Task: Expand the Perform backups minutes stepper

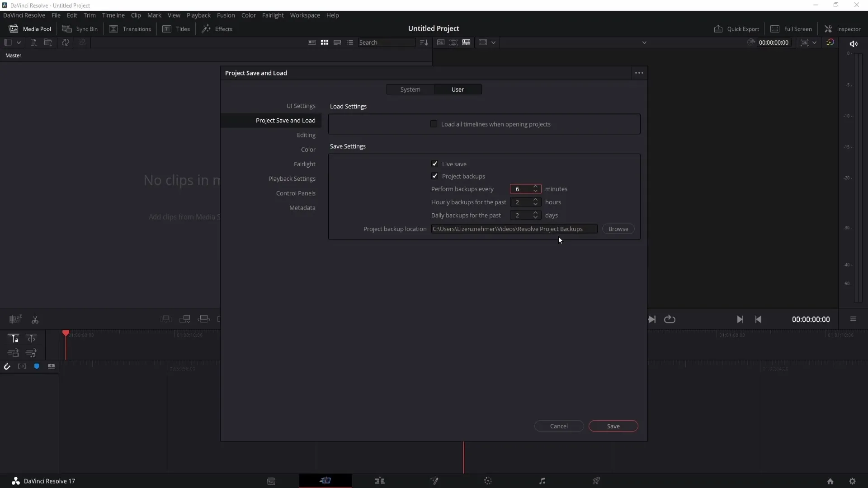Action: tap(535, 187)
